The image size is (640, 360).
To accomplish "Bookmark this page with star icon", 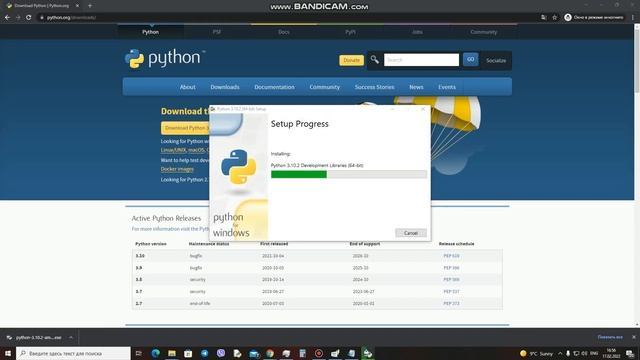I will pyautogui.click(x=555, y=18).
